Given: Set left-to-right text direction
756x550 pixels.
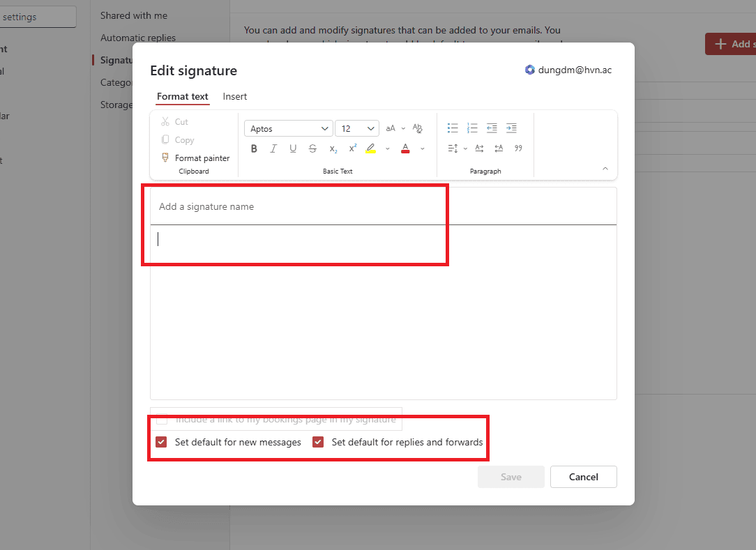Looking at the screenshot, I should (479, 148).
